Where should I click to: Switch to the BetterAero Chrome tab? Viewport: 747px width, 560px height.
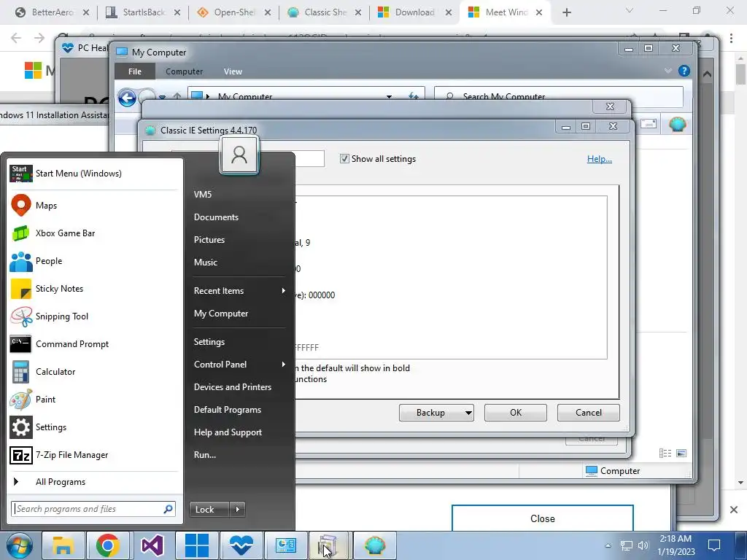[x=52, y=12]
